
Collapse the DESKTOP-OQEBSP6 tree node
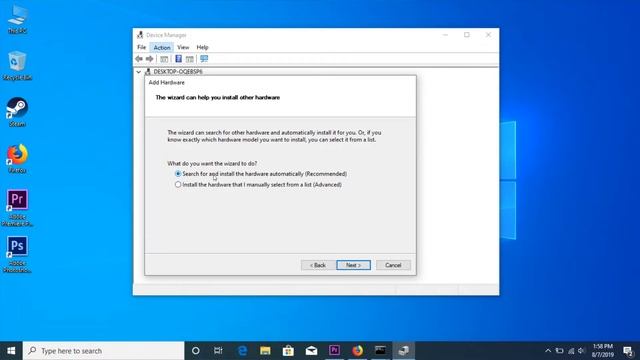pos(139,72)
